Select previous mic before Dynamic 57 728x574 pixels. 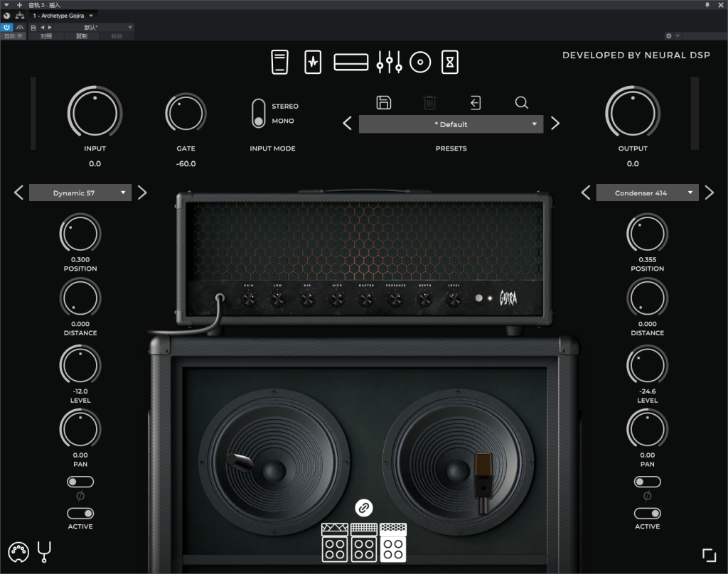18,192
